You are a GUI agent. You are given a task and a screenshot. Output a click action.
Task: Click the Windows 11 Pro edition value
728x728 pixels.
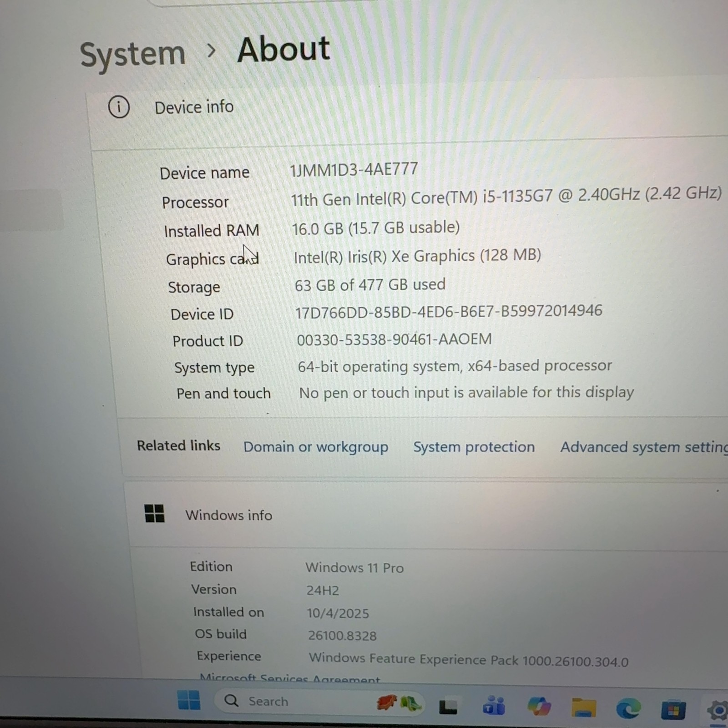[354, 567]
